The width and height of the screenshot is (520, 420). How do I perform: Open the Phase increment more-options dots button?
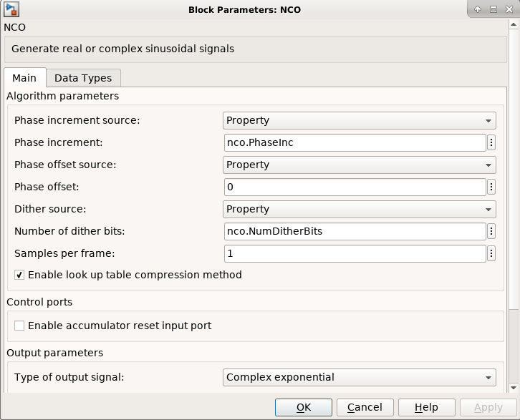(x=491, y=142)
